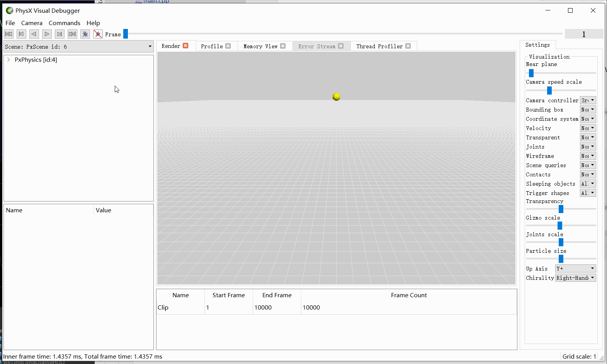Image resolution: width=607 pixels, height=364 pixels.
Task: Open the Commands menu
Action: pyautogui.click(x=65, y=23)
